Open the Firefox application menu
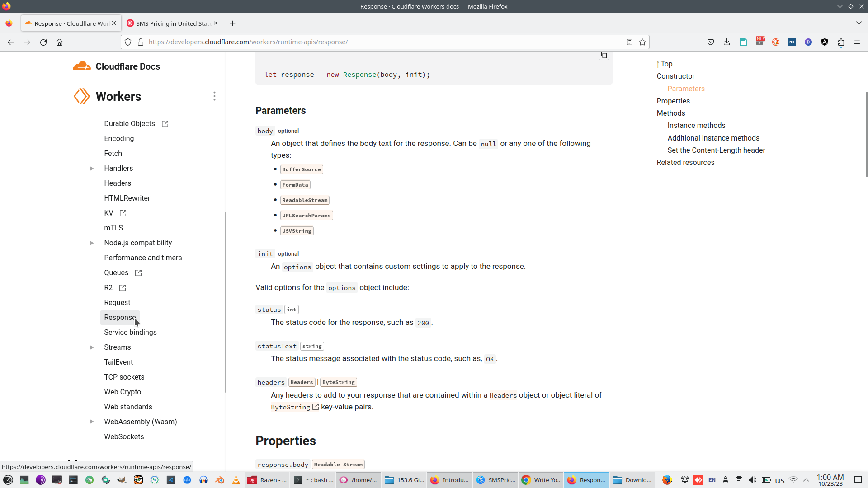The image size is (868, 488). pyautogui.click(x=857, y=42)
